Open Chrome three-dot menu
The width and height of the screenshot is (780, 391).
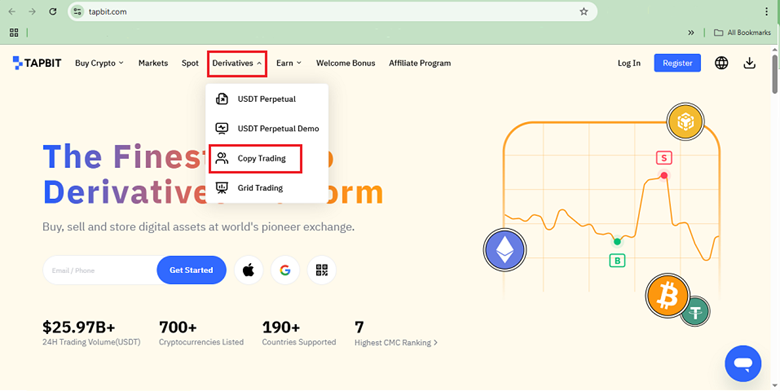click(767, 11)
